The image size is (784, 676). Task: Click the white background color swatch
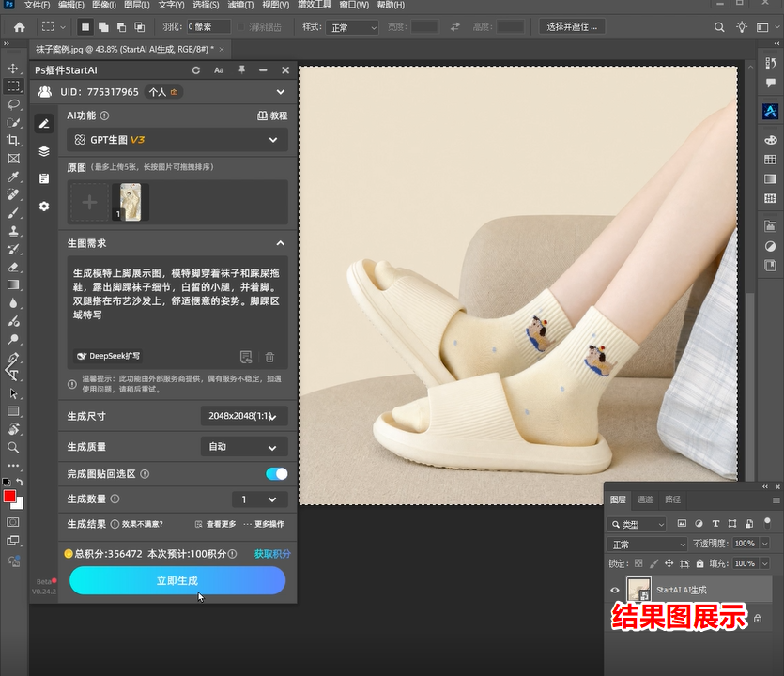click(19, 504)
